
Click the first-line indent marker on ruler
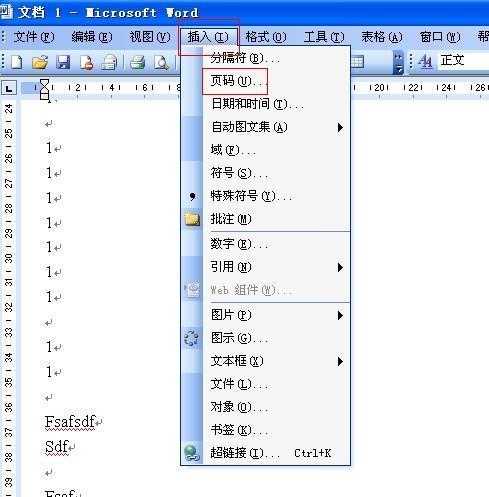tap(44, 83)
